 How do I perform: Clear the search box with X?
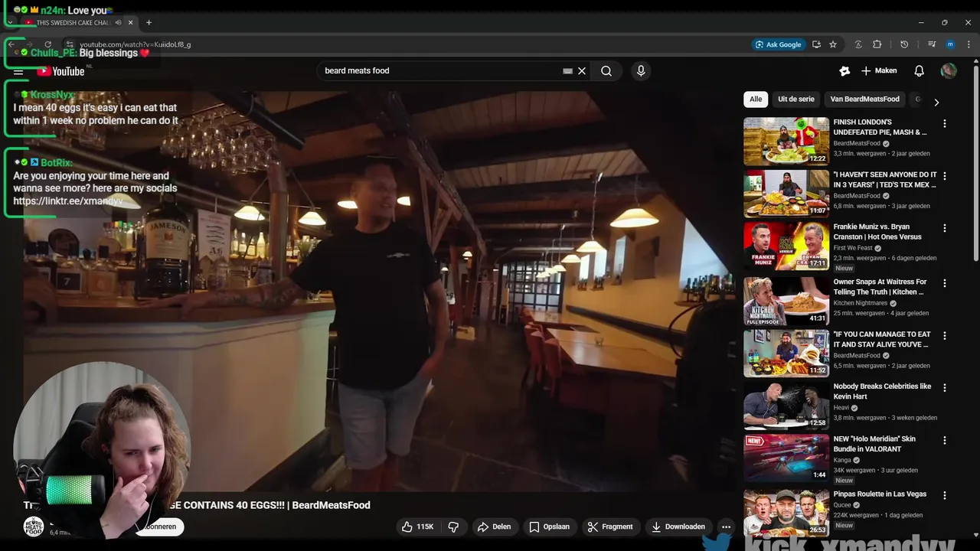pos(582,70)
